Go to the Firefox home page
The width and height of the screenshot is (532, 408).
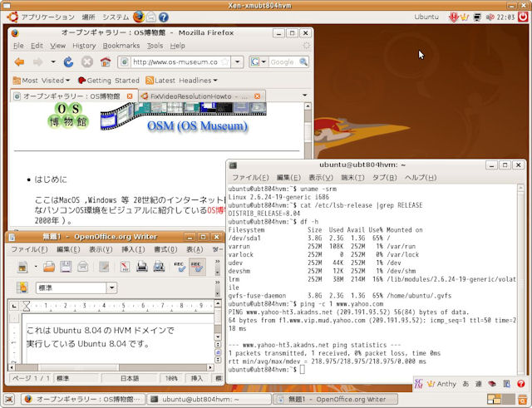pos(106,62)
